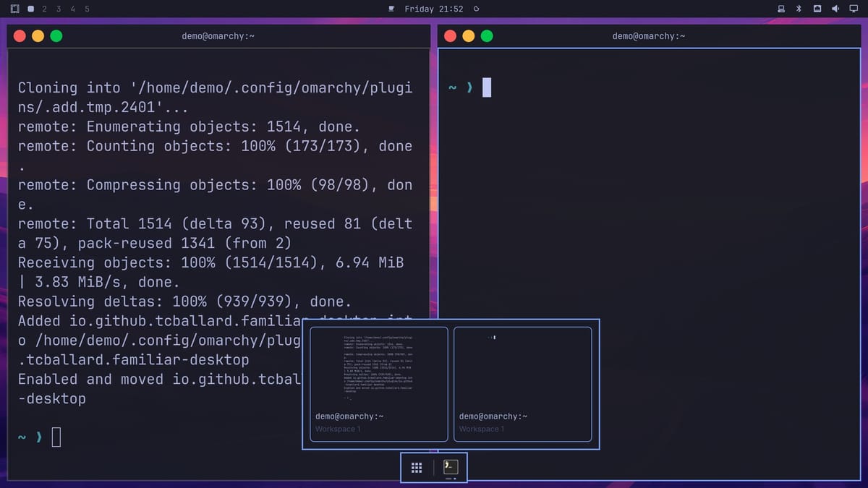Click the circular update indicator beside clock
The height and width of the screenshot is (488, 868).
coord(476,9)
